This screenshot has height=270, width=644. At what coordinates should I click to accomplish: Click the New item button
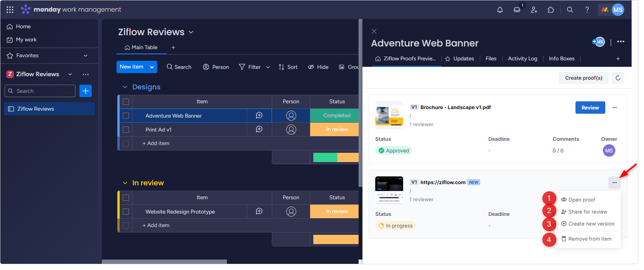coord(132,67)
